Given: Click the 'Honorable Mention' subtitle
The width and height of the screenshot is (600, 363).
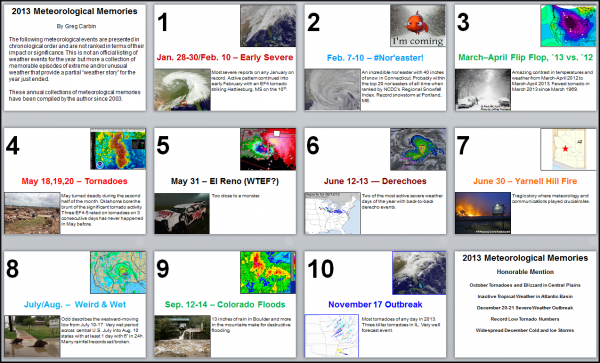Looking at the screenshot, I should pos(525,272).
